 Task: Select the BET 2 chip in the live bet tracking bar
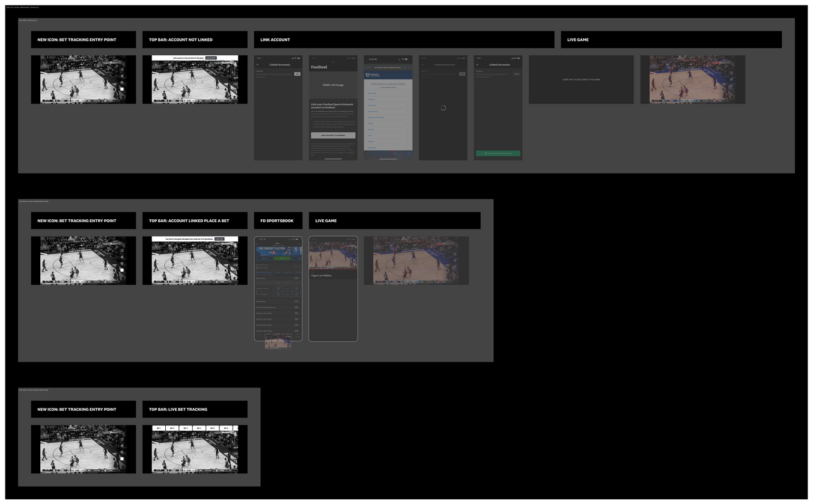pos(172,428)
